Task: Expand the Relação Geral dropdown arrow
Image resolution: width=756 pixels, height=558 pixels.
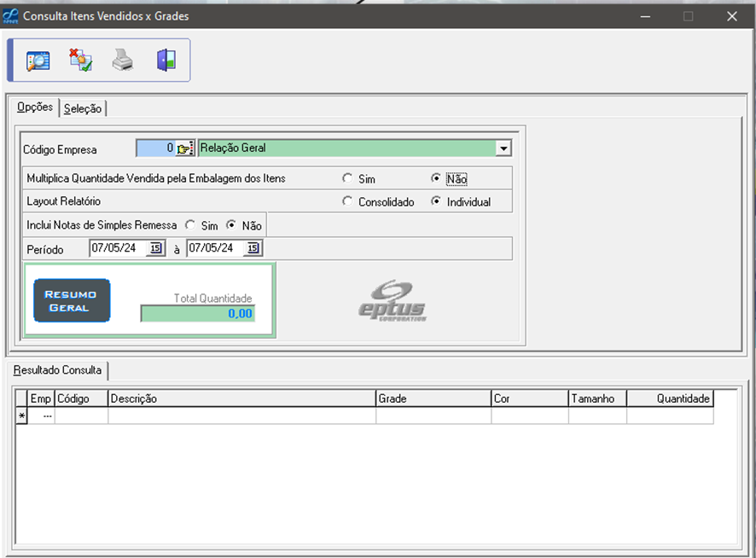Action: click(x=503, y=148)
